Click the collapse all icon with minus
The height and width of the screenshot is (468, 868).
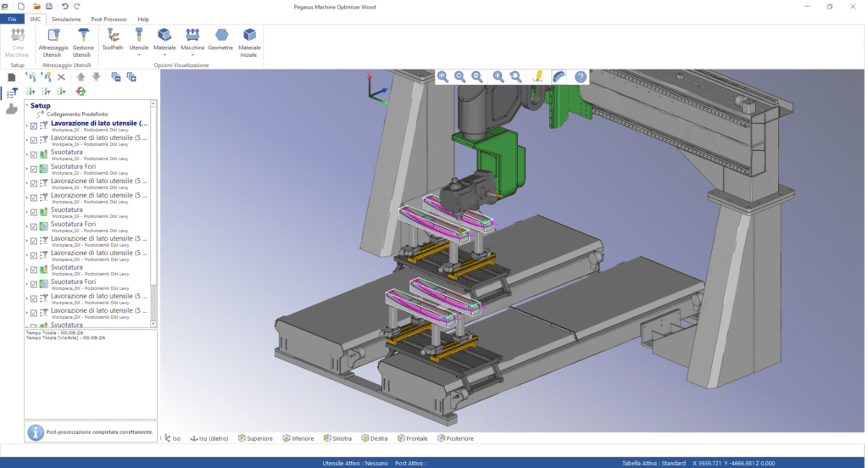tap(115, 77)
